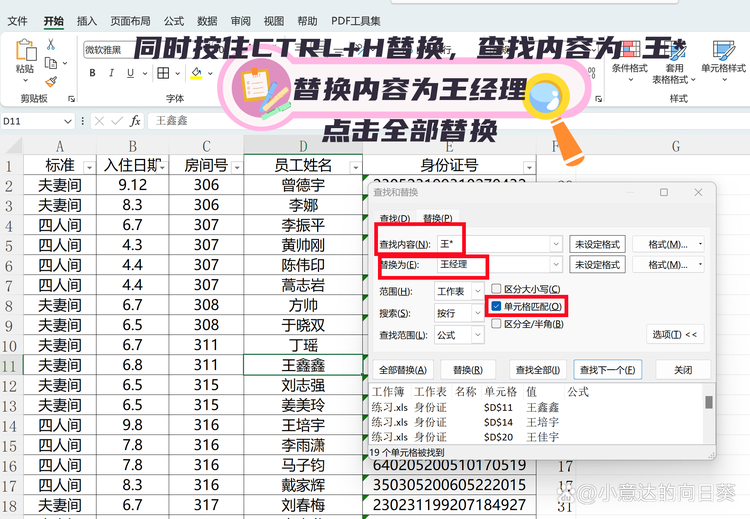Expand Find what history dropdown

(555, 244)
